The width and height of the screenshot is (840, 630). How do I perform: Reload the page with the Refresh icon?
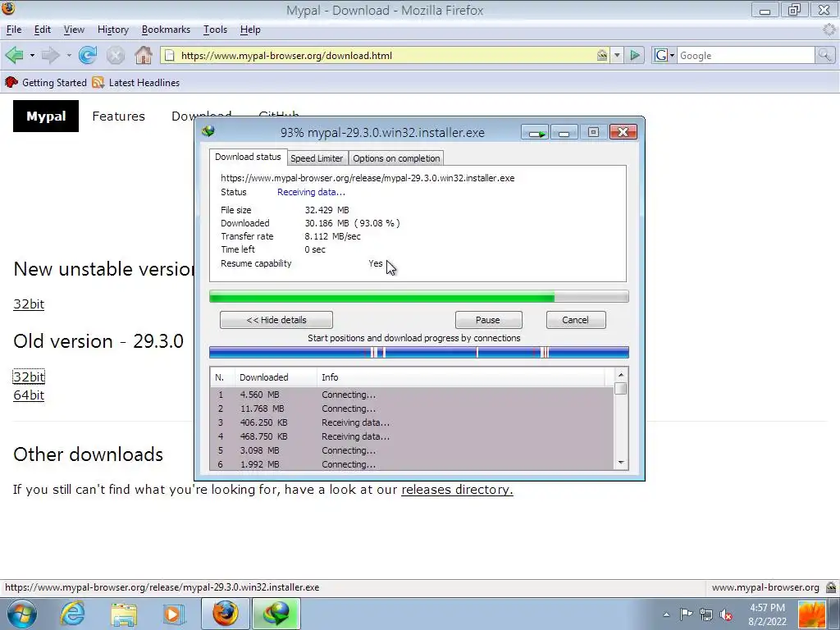point(87,55)
